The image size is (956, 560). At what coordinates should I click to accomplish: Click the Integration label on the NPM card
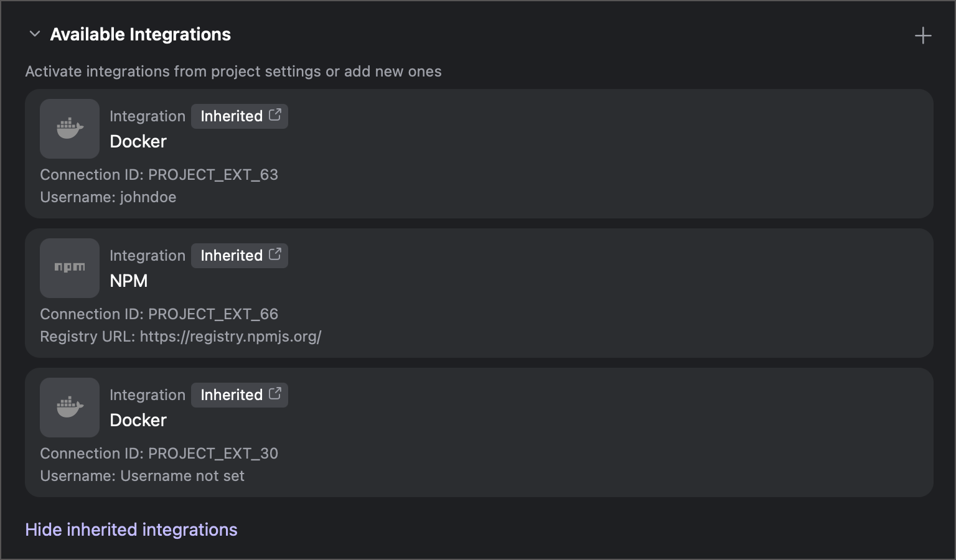click(147, 255)
